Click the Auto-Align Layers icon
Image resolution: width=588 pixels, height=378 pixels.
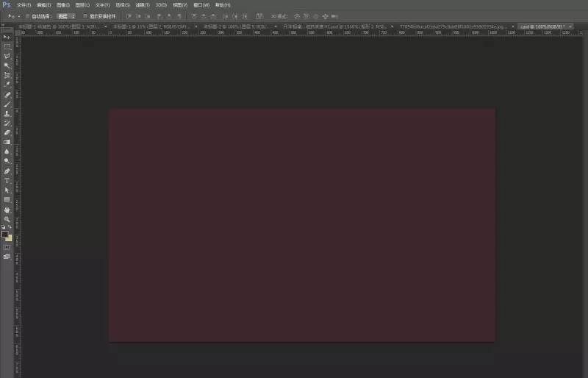(x=259, y=16)
